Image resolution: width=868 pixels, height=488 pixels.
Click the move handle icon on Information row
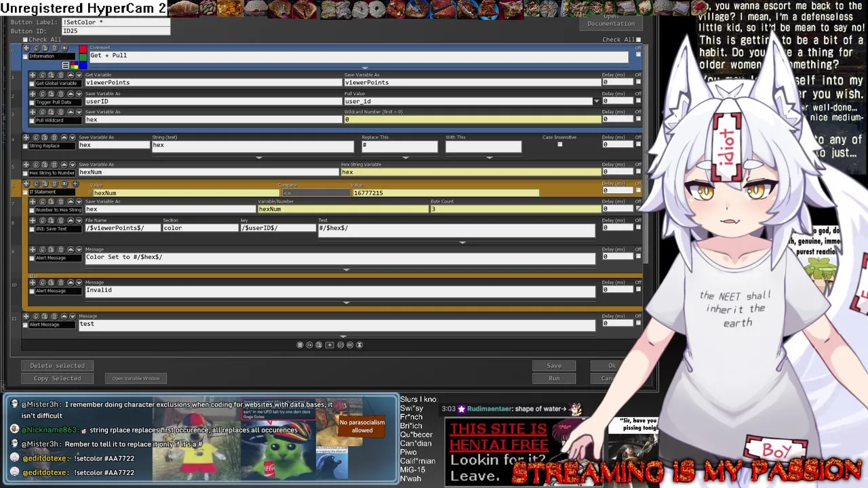26,48
